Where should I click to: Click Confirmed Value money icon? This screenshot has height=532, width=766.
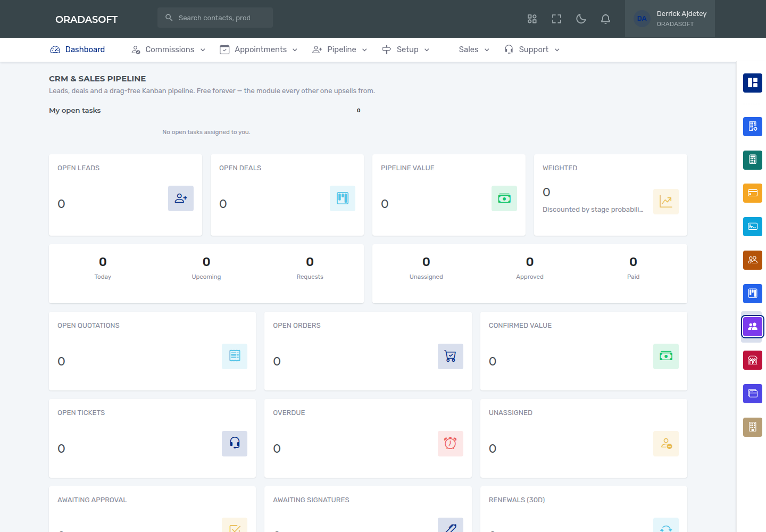coord(666,356)
